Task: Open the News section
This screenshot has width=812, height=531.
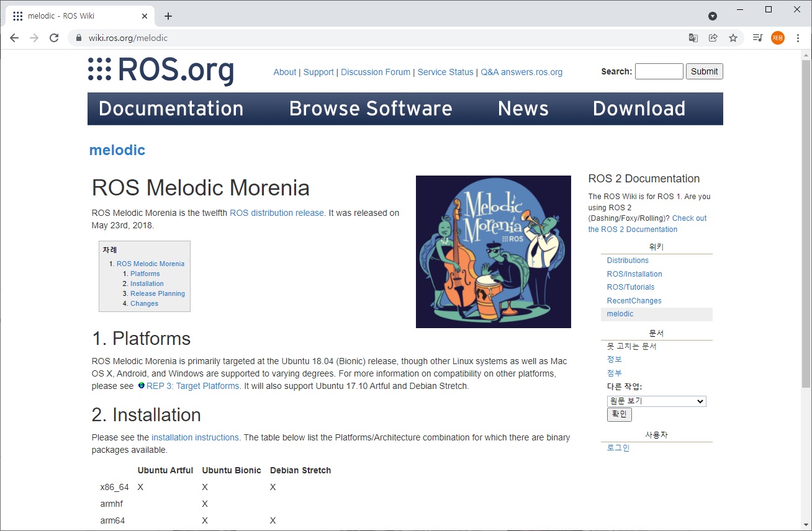Action: 523,109
